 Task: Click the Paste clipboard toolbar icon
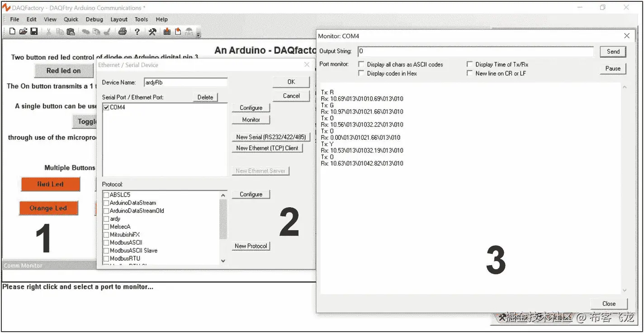coord(71,31)
